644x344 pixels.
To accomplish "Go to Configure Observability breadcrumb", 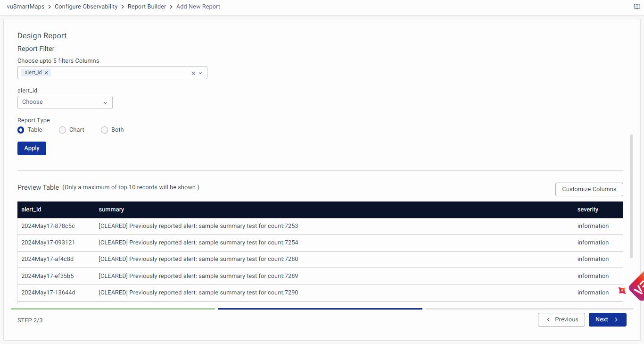I will [86, 7].
